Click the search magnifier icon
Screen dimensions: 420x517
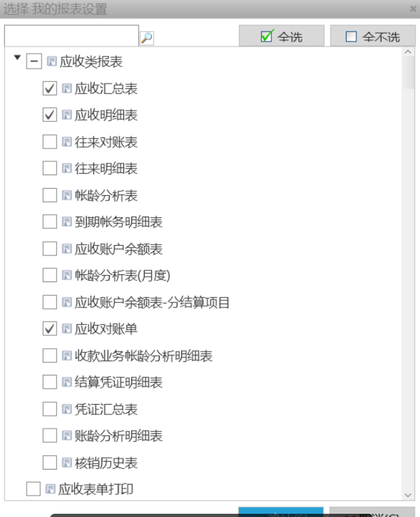coord(147,38)
